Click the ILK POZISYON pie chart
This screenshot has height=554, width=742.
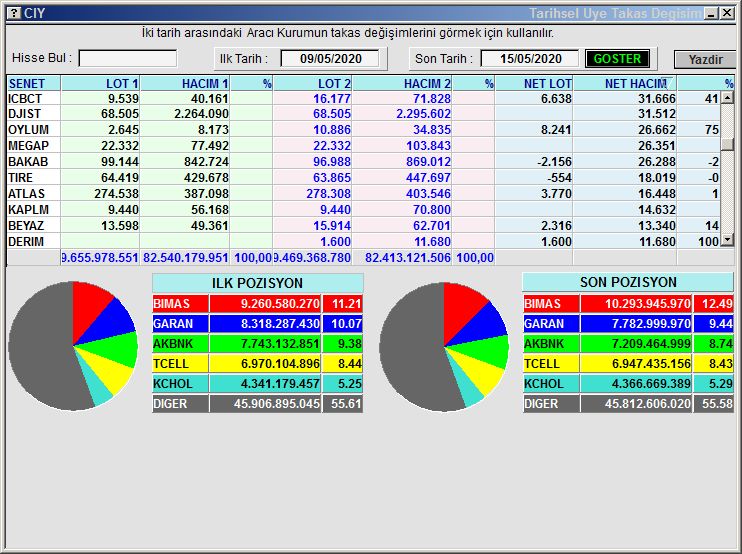73,346
